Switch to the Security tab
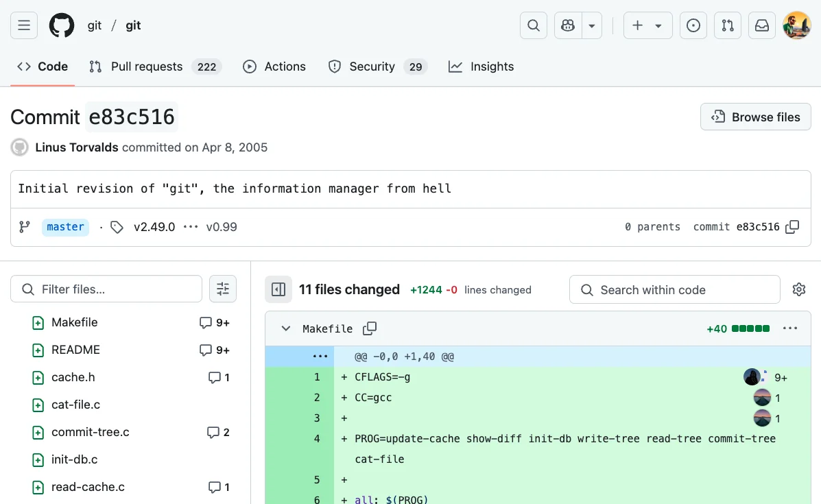 point(377,67)
